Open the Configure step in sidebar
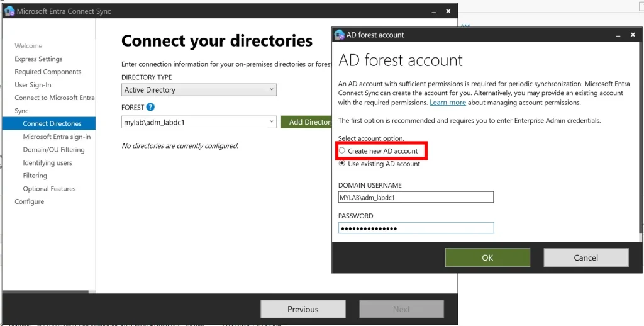The image size is (644, 326). click(x=29, y=201)
